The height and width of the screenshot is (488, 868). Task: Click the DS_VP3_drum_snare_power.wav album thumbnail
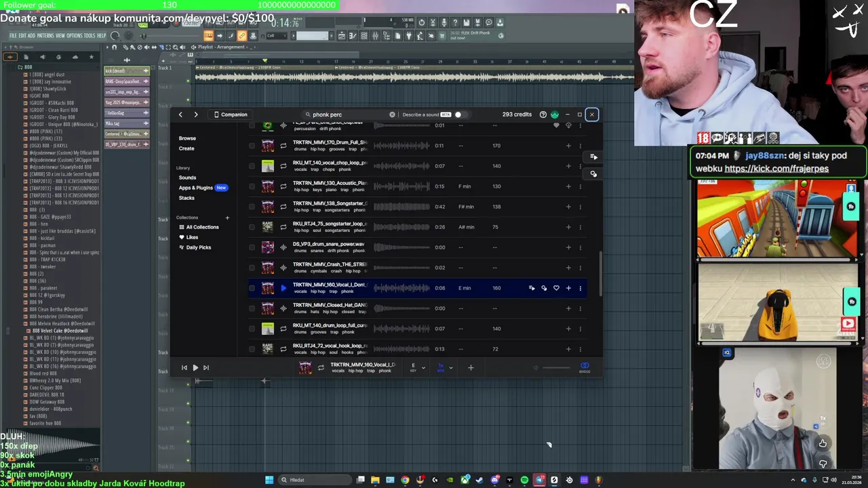tap(268, 247)
